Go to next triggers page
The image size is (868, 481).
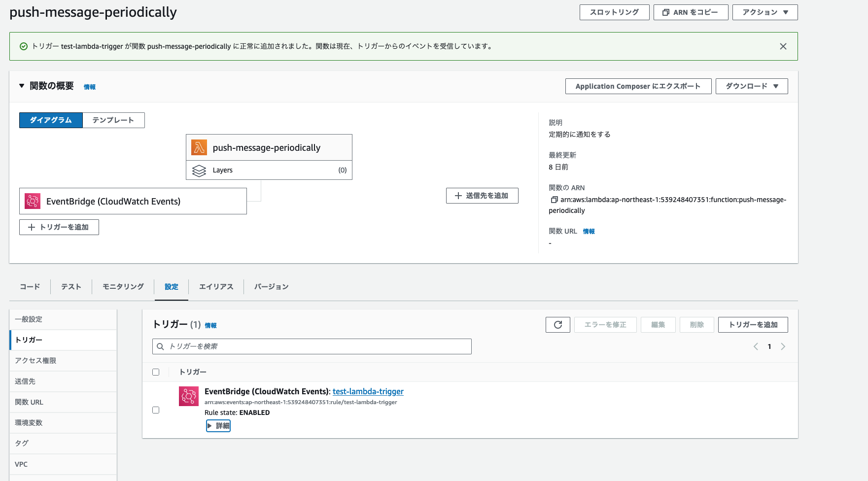783,346
